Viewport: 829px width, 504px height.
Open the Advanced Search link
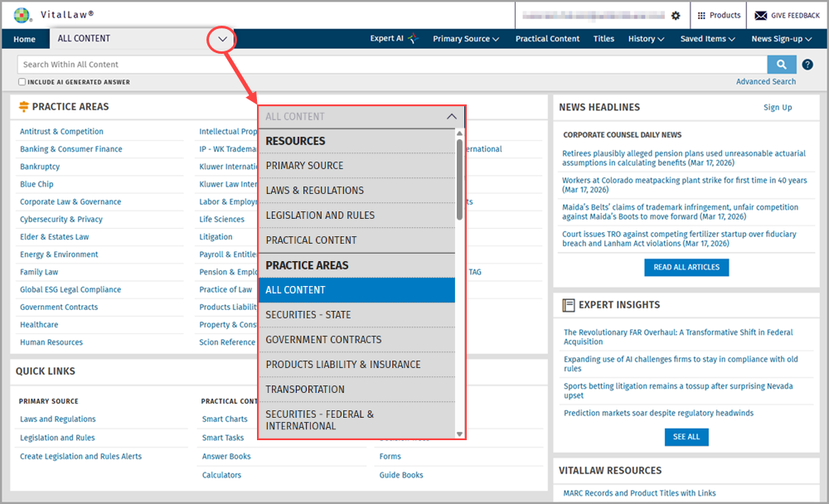(765, 81)
